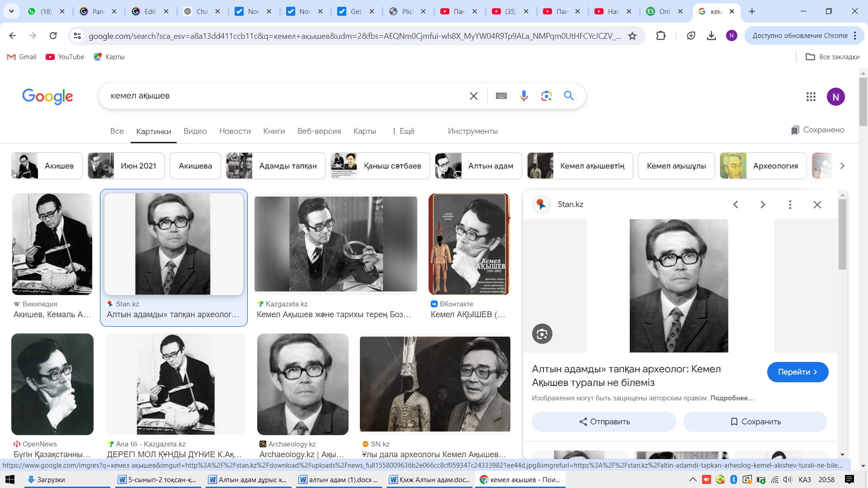The image size is (868, 488).
Task: Clear the search box with X icon
Action: (x=473, y=96)
